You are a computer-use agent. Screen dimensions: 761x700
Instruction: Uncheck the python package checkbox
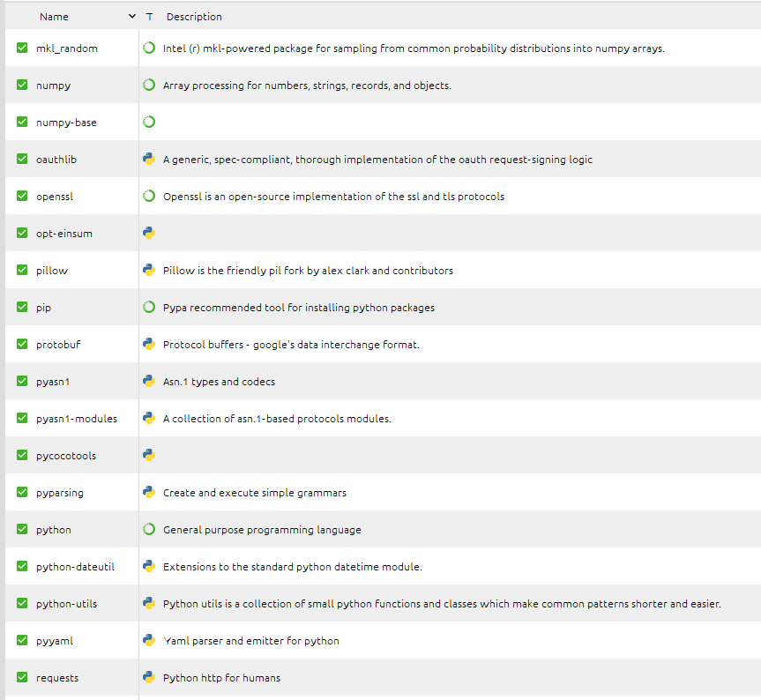(22, 529)
